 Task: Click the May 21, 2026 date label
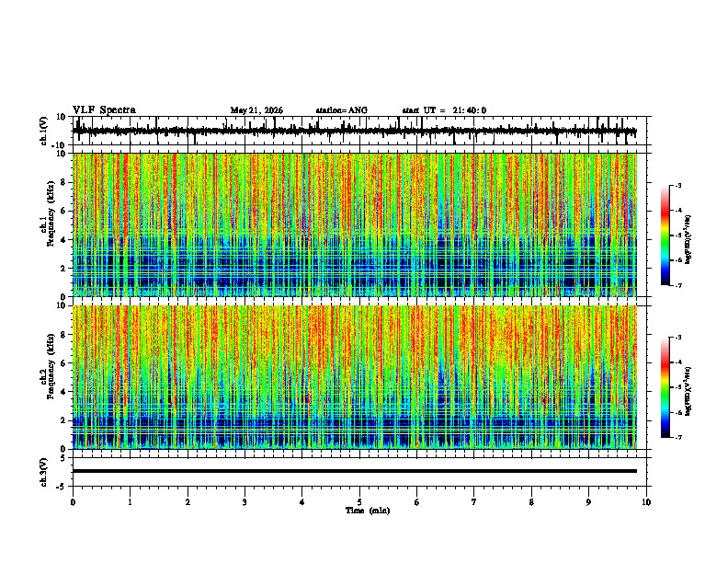[256, 110]
